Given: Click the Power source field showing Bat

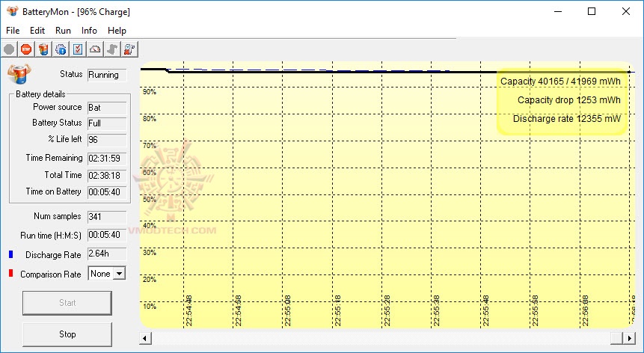Looking at the screenshot, I should 107,108.
